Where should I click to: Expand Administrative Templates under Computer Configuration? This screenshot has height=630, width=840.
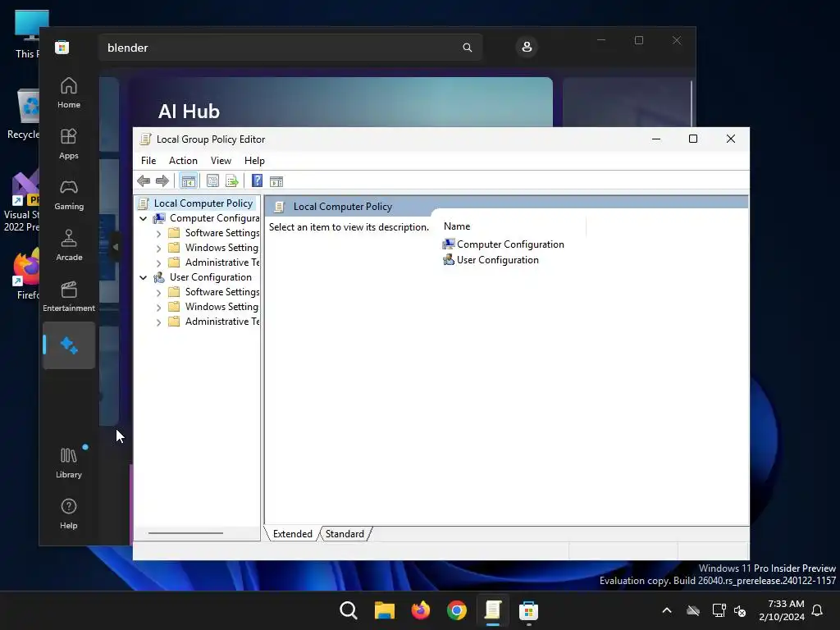tap(158, 263)
